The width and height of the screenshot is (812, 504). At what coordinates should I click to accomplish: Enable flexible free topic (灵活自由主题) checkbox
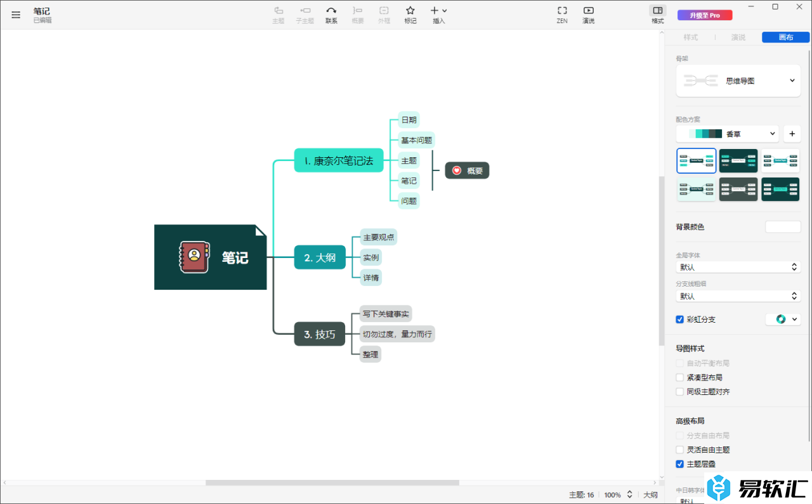680,449
